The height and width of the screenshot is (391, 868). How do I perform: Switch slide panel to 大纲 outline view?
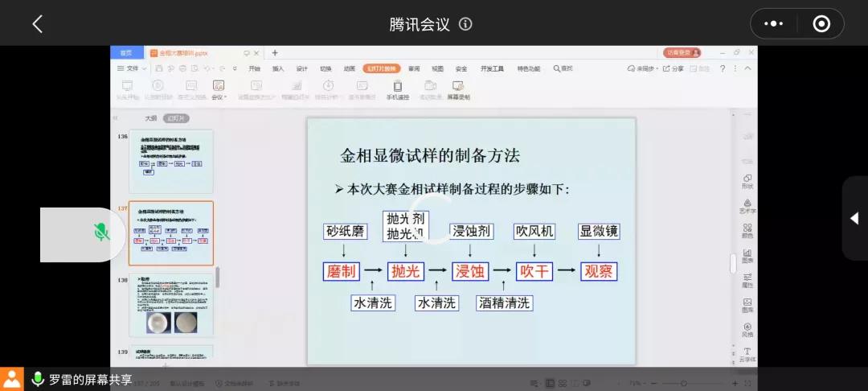tap(150, 118)
